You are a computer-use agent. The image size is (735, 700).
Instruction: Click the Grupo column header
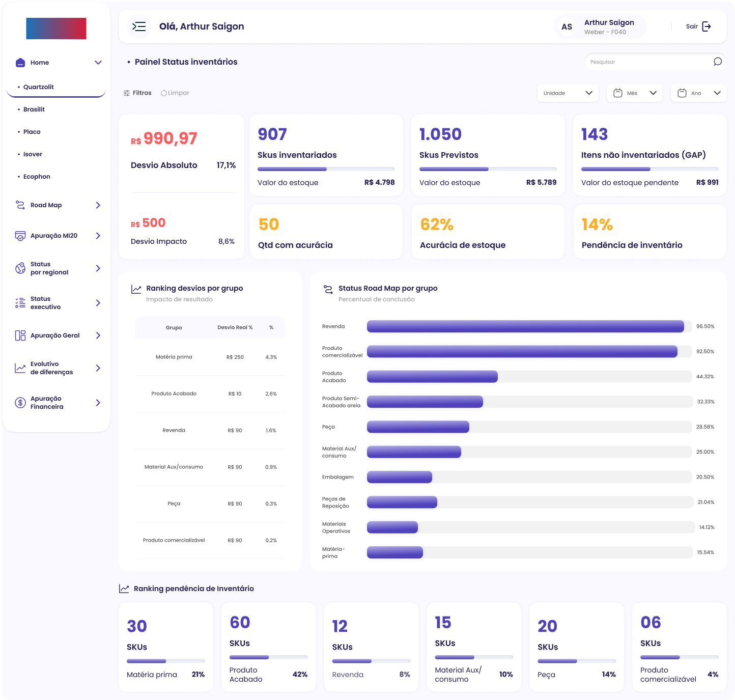coord(174,328)
